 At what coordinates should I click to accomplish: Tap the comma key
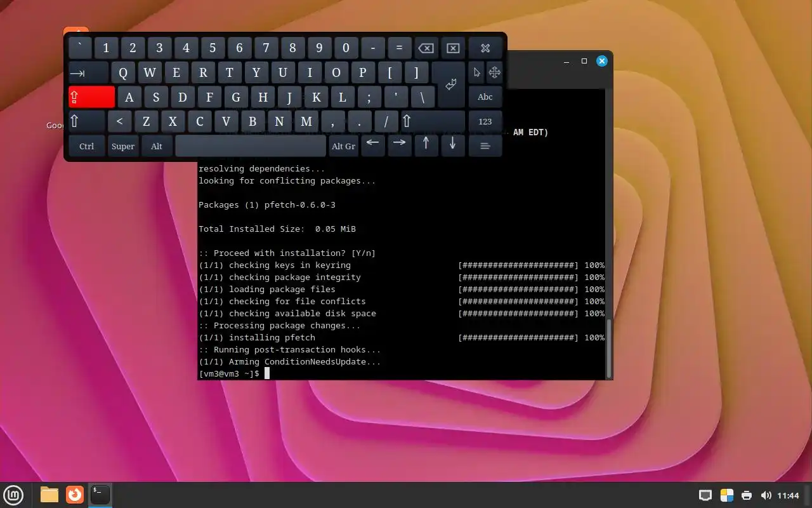[332, 121]
